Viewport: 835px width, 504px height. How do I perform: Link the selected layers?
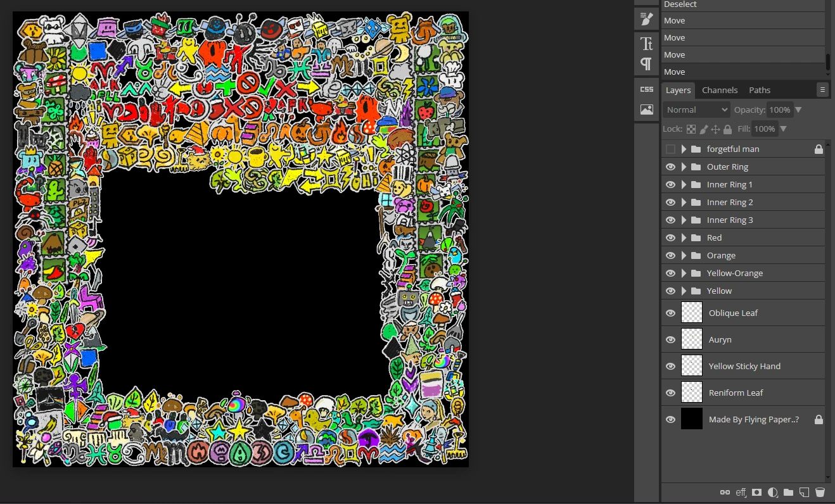[724, 492]
